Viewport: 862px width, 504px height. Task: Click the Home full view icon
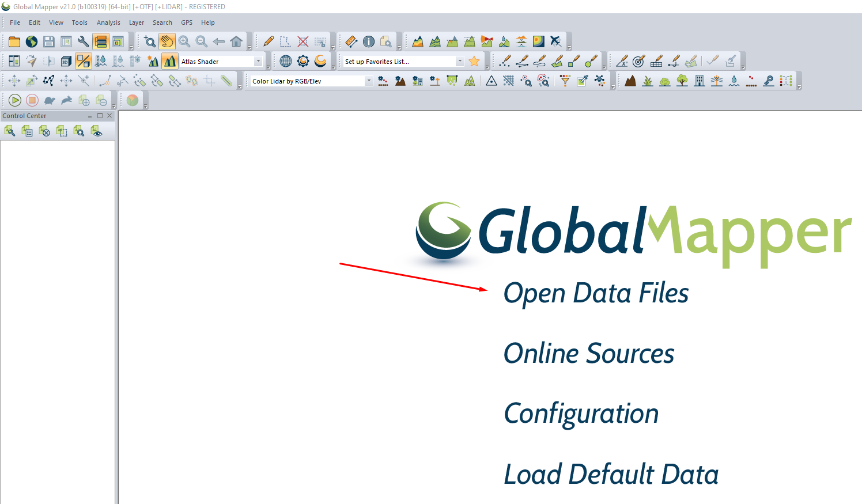pos(236,41)
